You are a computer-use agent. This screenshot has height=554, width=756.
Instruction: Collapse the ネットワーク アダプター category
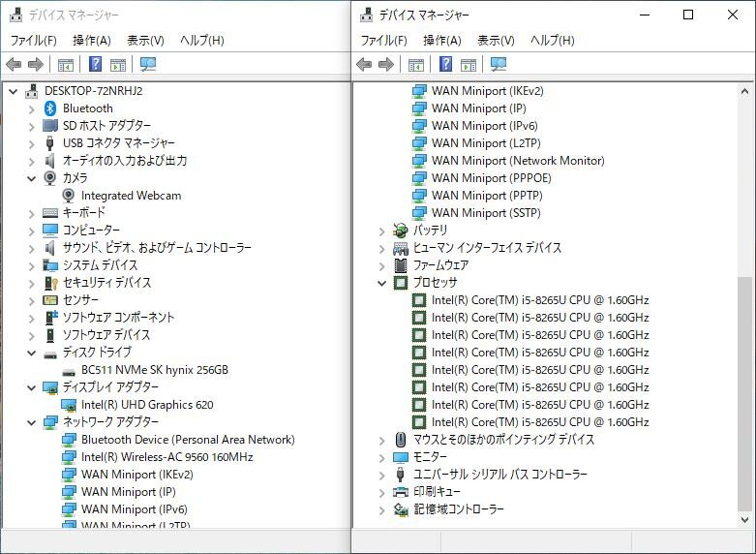point(31,422)
